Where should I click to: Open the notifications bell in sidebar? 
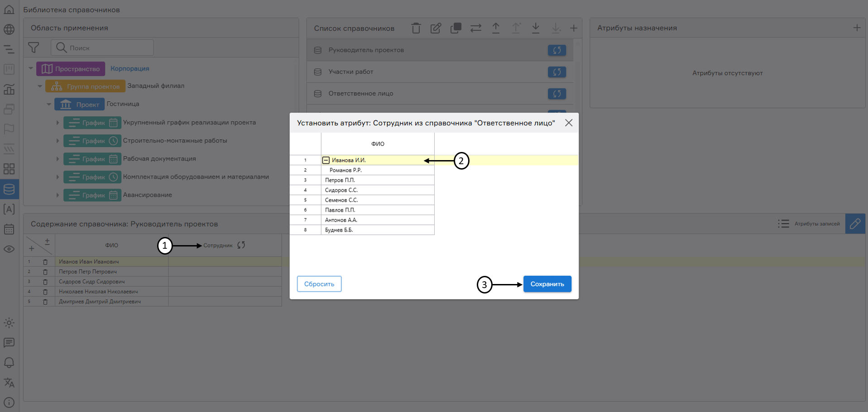tap(9, 363)
